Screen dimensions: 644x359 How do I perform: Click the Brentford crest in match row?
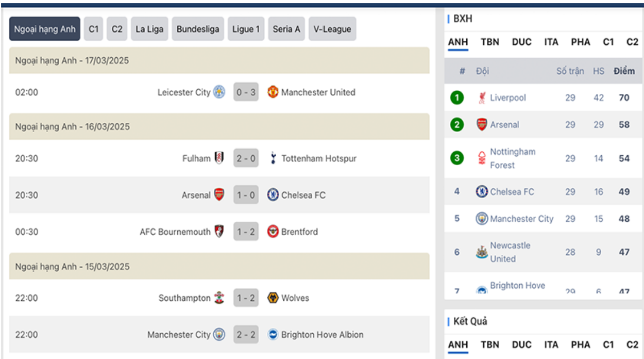[273, 232]
